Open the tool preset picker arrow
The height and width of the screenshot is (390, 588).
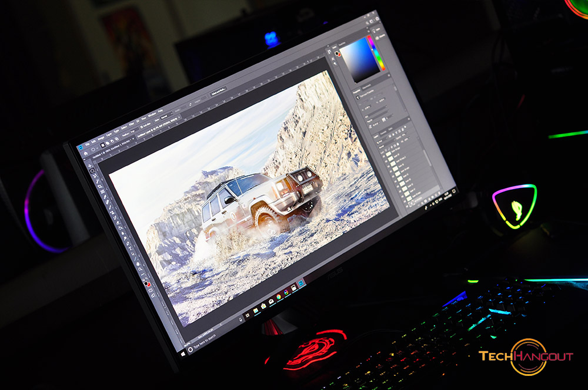click(97, 149)
